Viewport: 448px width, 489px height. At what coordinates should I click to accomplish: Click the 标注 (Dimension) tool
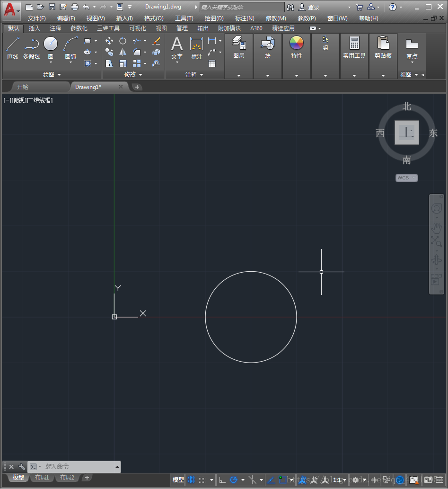pyautogui.click(x=197, y=48)
